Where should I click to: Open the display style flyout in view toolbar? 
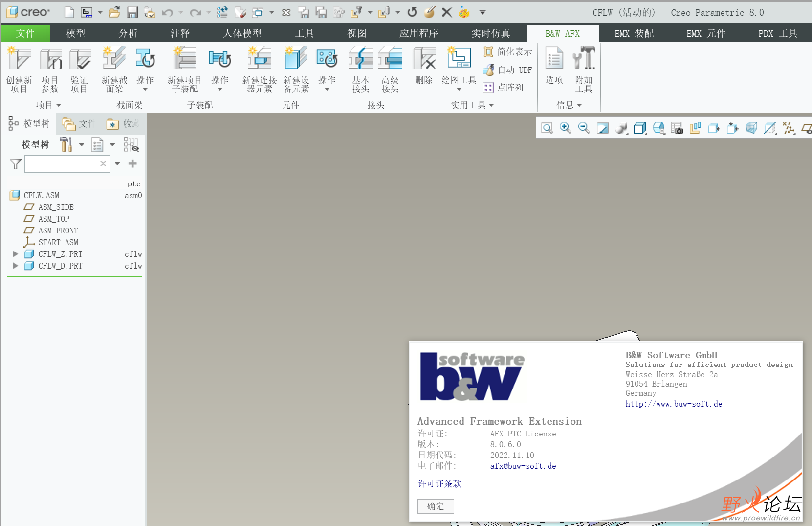click(x=640, y=128)
